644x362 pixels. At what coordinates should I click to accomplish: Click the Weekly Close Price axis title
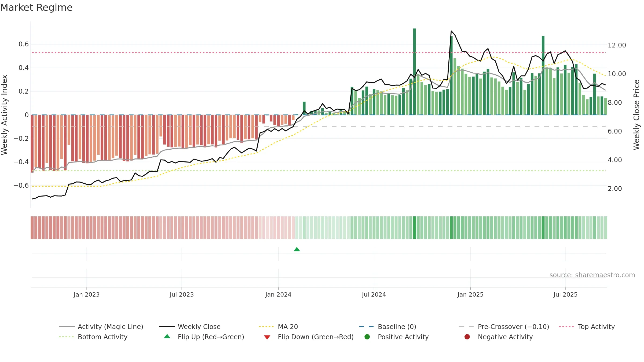coord(636,115)
